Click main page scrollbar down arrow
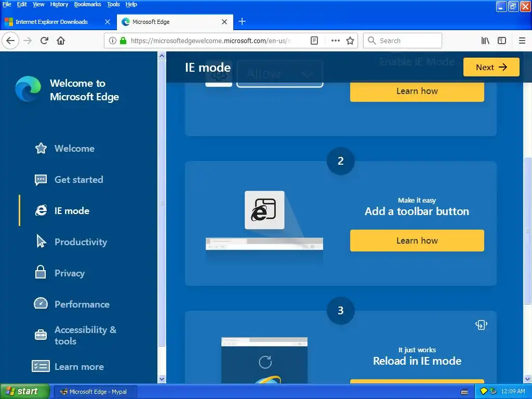Screen dimensions: 532x399 click(528, 379)
